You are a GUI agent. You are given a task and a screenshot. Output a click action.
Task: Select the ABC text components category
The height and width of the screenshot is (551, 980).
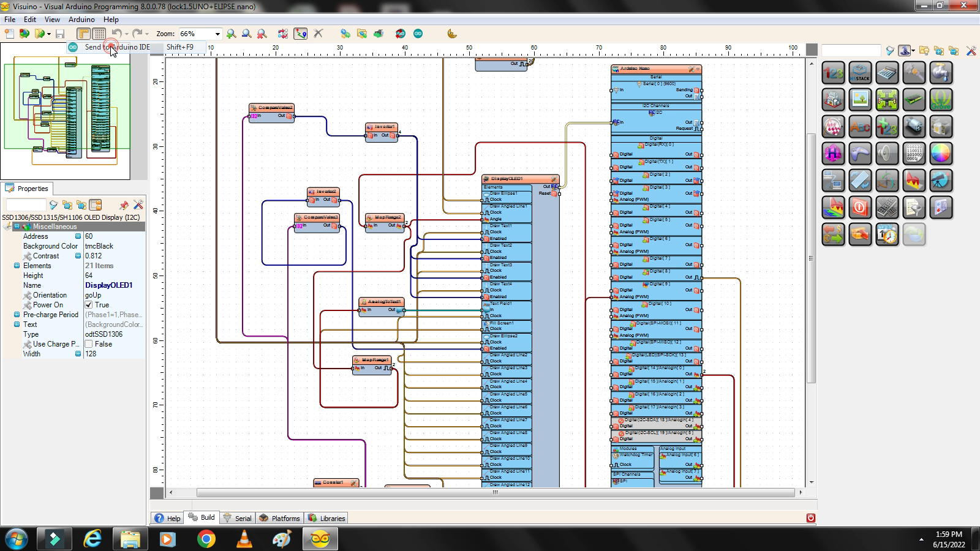(x=860, y=126)
